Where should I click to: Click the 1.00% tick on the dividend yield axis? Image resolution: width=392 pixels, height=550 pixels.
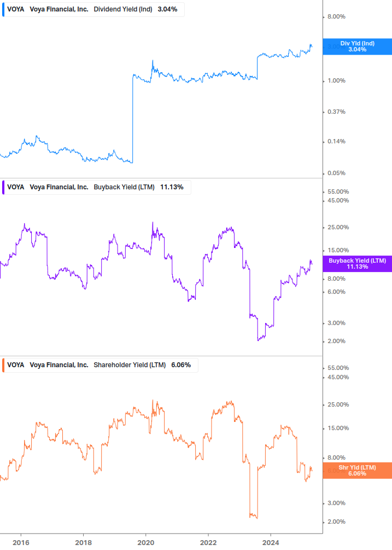[x=336, y=80]
